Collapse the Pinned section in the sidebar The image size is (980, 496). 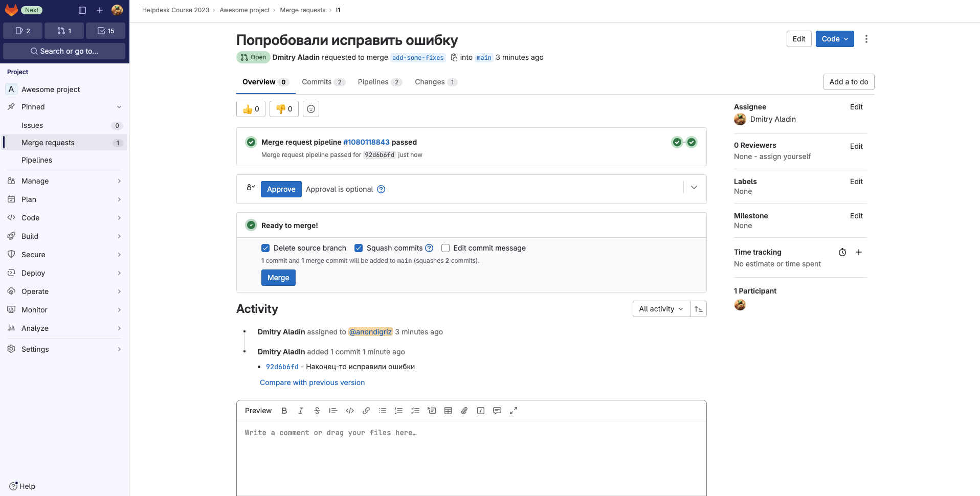[119, 107]
